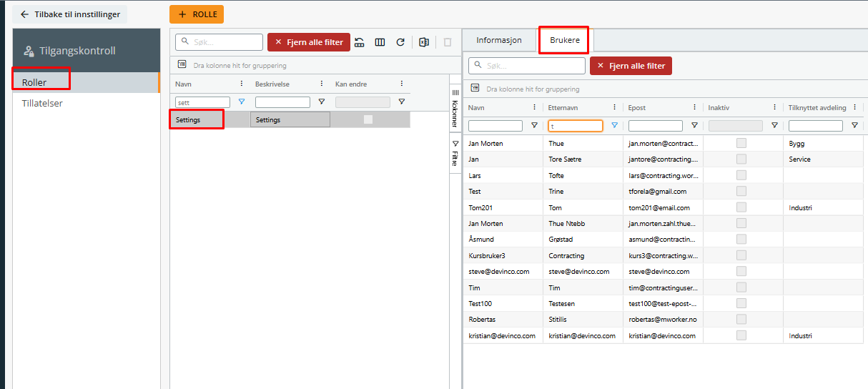Add a new role with ROLLE button
This screenshot has width=868, height=389.
[197, 14]
